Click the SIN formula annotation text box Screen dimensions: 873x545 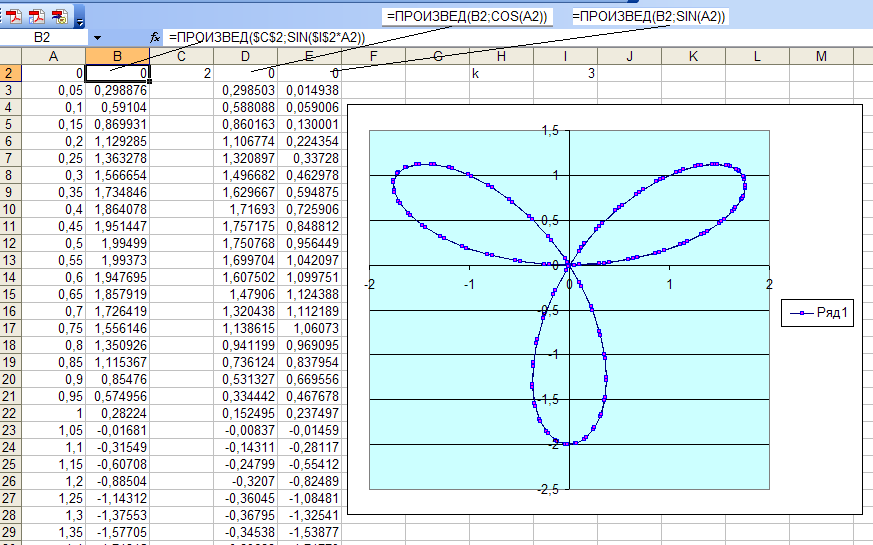pos(650,17)
